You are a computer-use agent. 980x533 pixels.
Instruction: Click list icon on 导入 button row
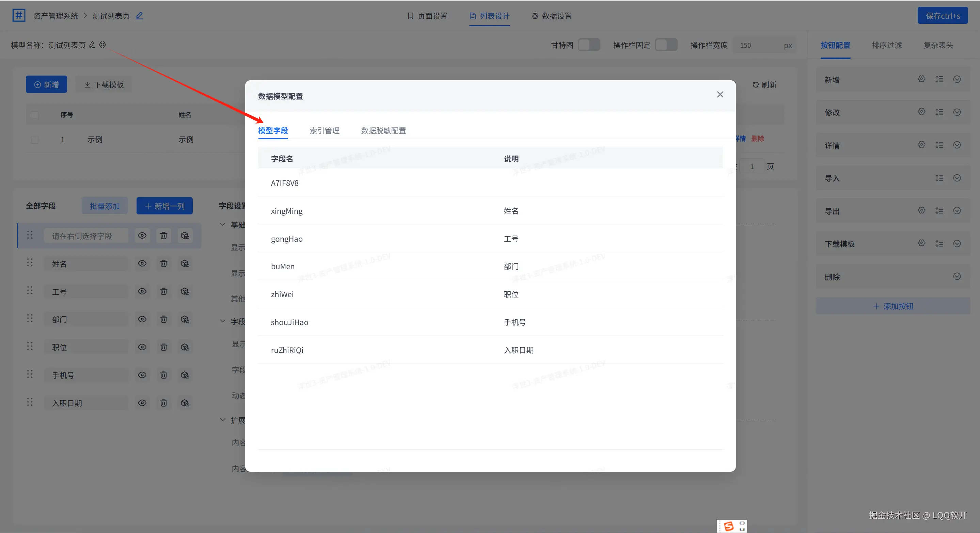coord(939,178)
